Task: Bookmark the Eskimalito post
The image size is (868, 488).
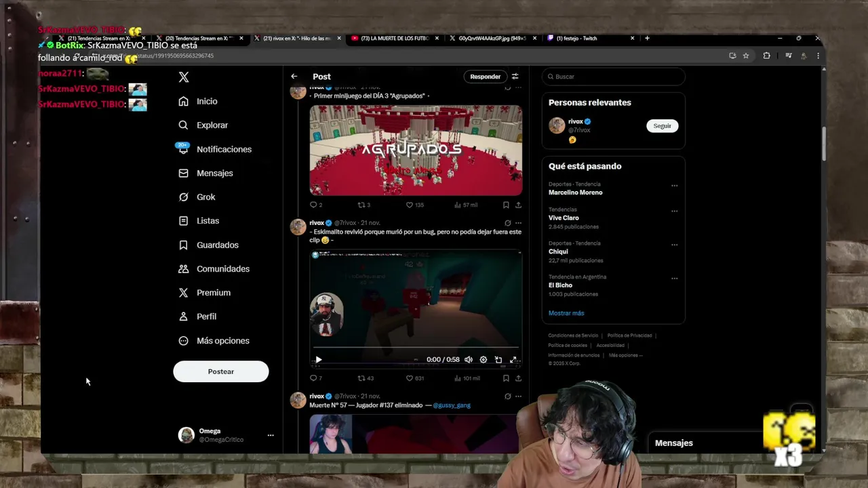Action: (506, 378)
